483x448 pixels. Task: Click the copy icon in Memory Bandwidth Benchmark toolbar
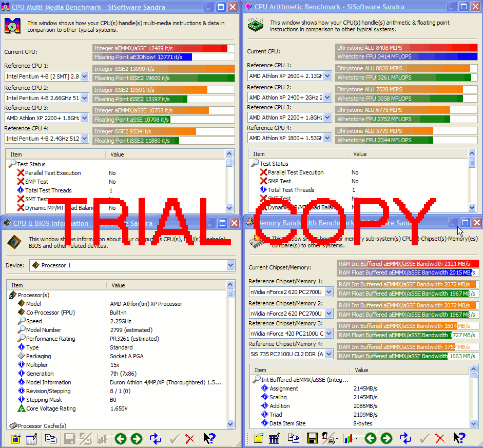293,438
